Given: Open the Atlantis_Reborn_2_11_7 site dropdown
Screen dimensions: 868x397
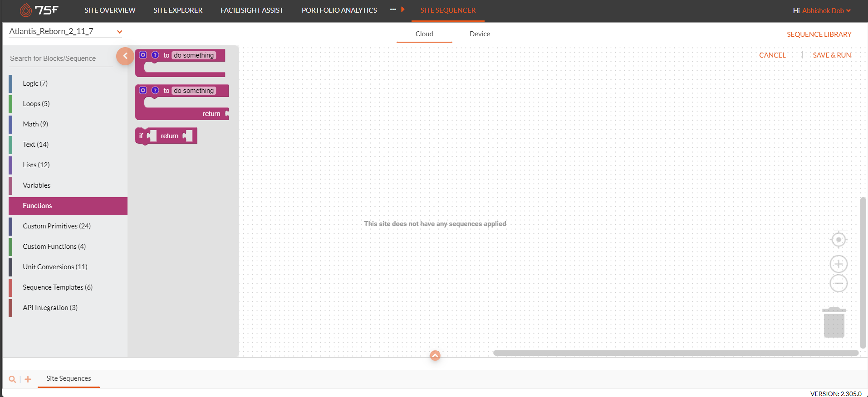Looking at the screenshot, I should click(119, 32).
